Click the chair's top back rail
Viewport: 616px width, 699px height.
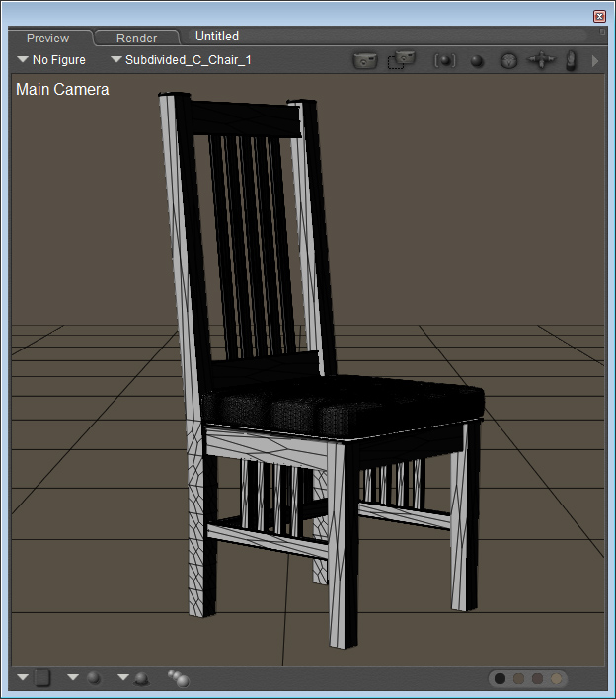coord(245,118)
